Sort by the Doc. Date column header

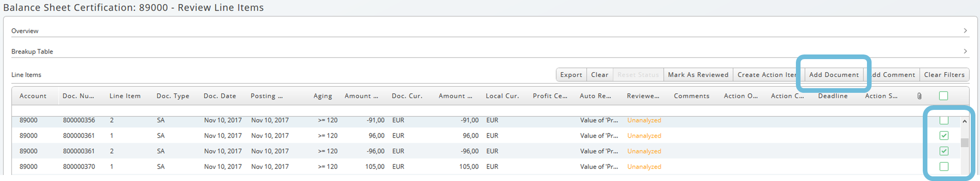(x=220, y=96)
